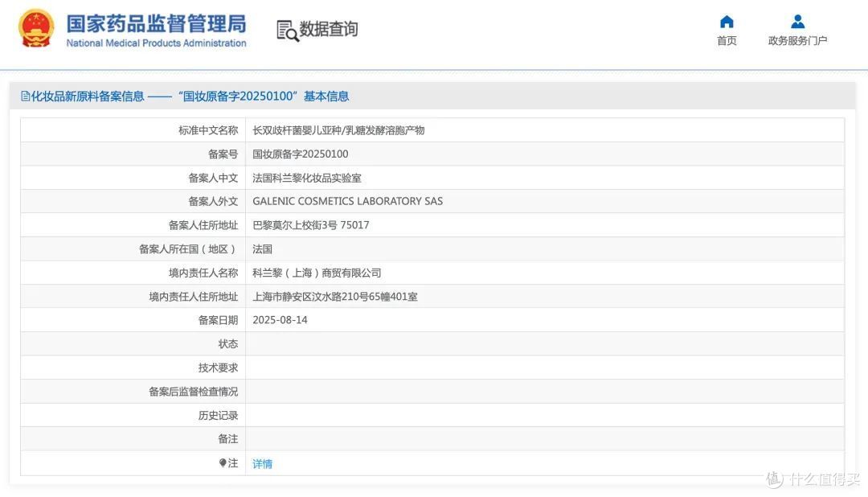
Task: Click the 数据查询 heading text
Action: [x=328, y=29]
